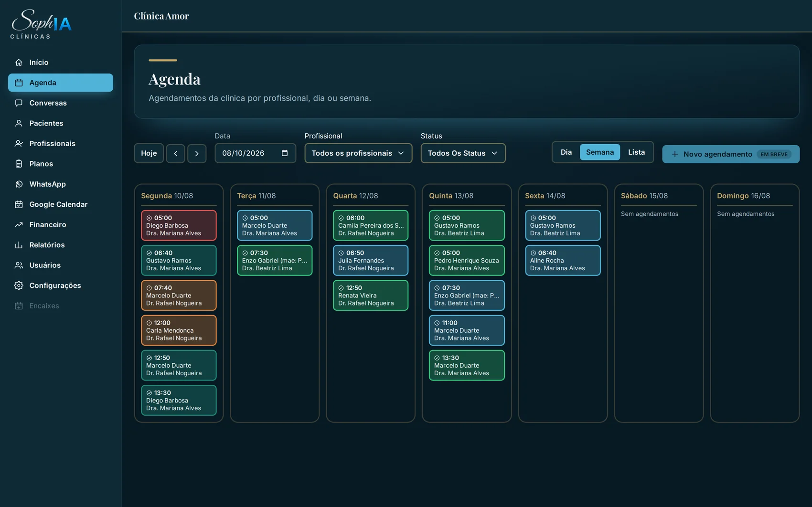This screenshot has width=812, height=507.
Task: Open Enzo Gabriel 07:30 Tuesday appointment
Action: 275,260
